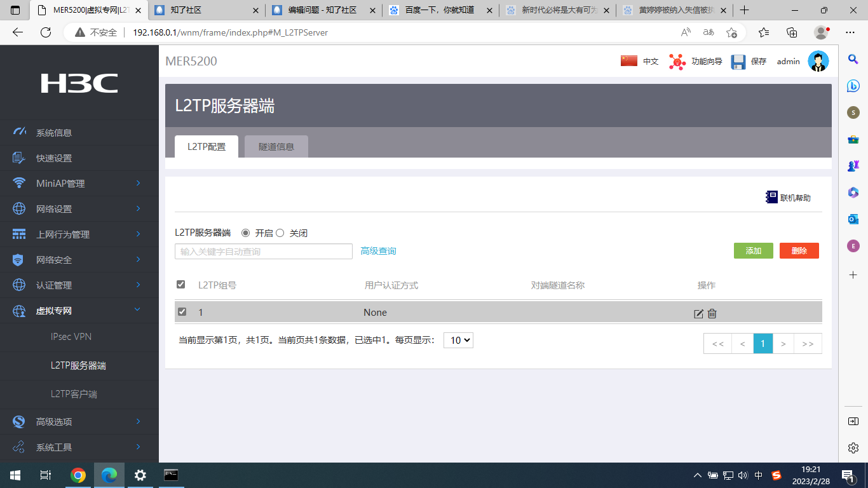Go to the last page button

(808, 344)
